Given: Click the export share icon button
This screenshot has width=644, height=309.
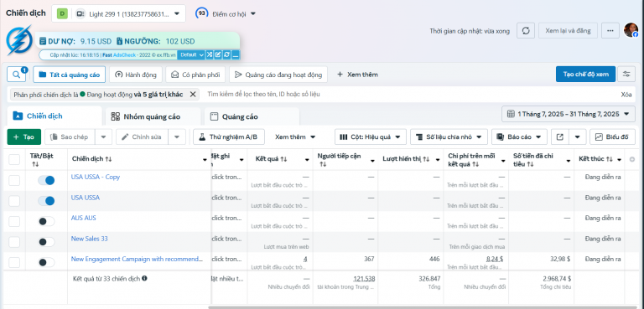Looking at the screenshot, I should 559,137.
